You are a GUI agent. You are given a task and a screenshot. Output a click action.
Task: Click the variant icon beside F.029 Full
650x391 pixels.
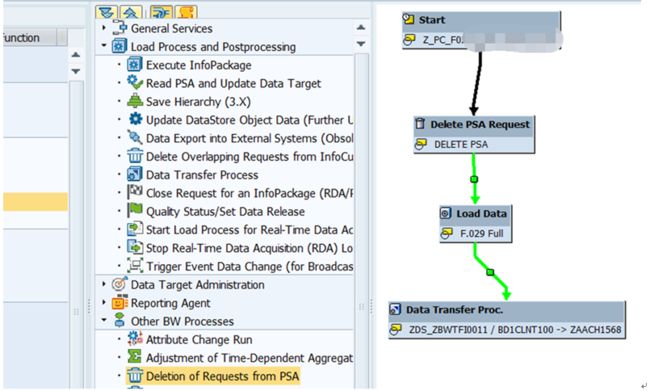[446, 233]
